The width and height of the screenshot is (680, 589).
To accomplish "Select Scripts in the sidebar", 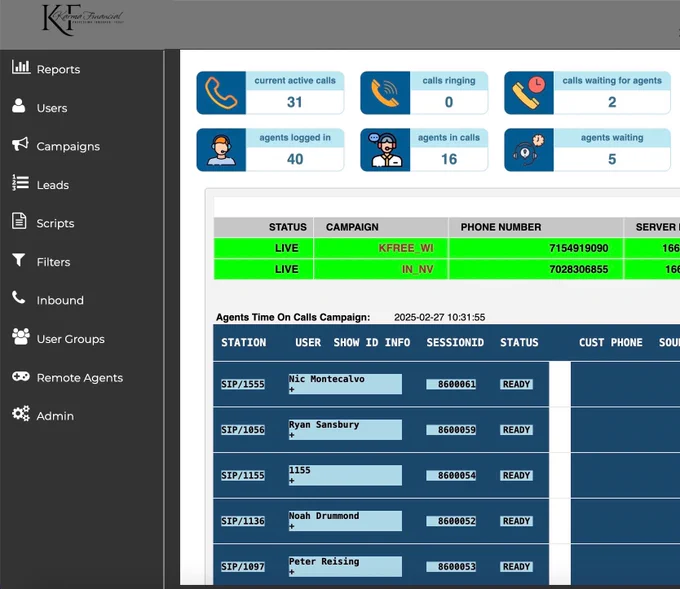I will 55,223.
